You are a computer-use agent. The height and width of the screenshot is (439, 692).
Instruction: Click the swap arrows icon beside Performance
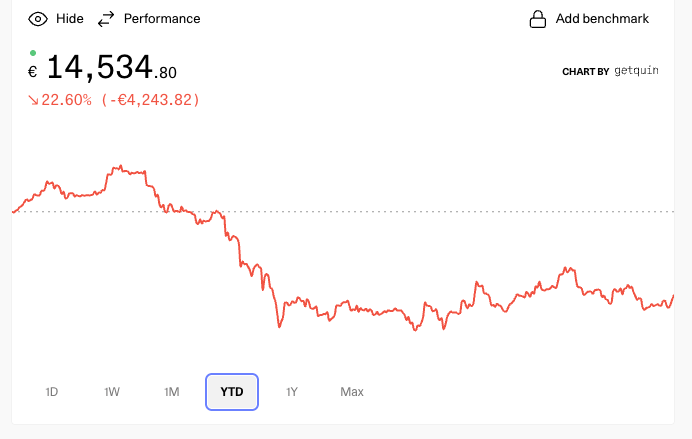(106, 19)
